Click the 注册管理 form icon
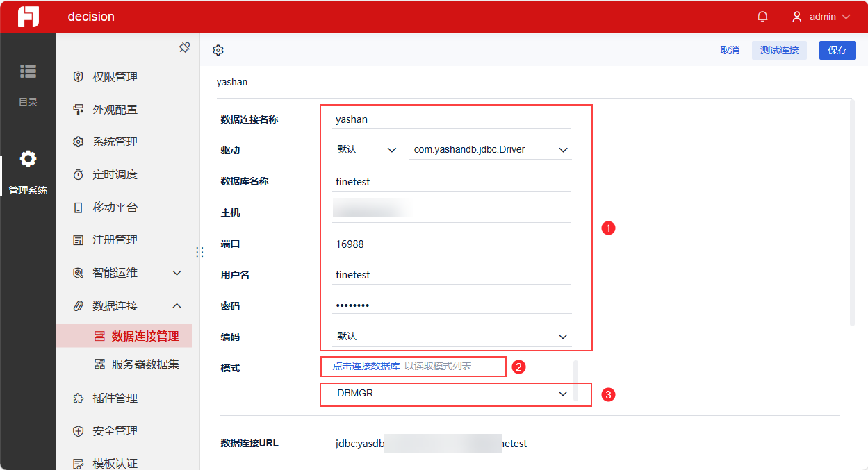Viewport: 868px width, 470px height. 79,240
